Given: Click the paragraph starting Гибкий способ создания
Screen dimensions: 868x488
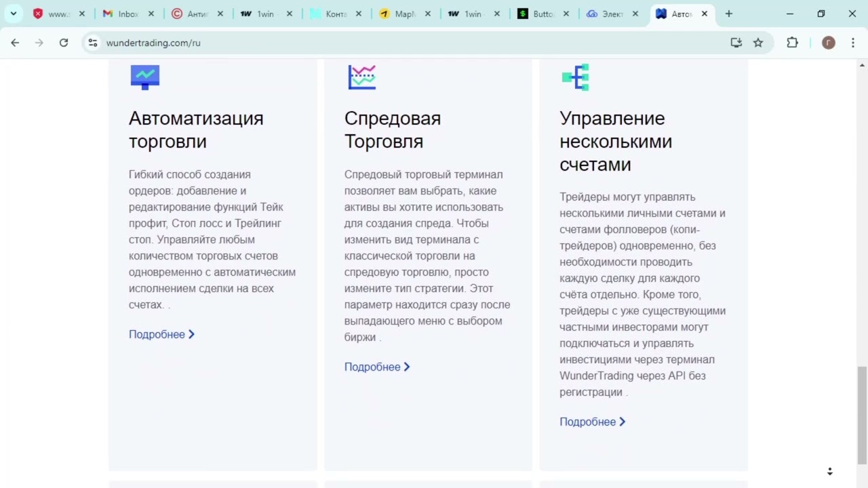Looking at the screenshot, I should click(x=212, y=239).
